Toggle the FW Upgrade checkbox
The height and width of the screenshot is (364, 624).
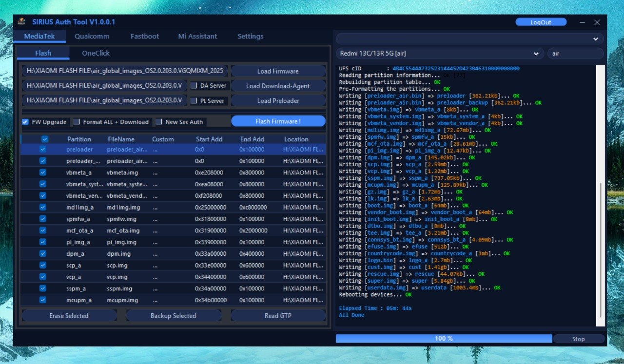tap(25, 122)
